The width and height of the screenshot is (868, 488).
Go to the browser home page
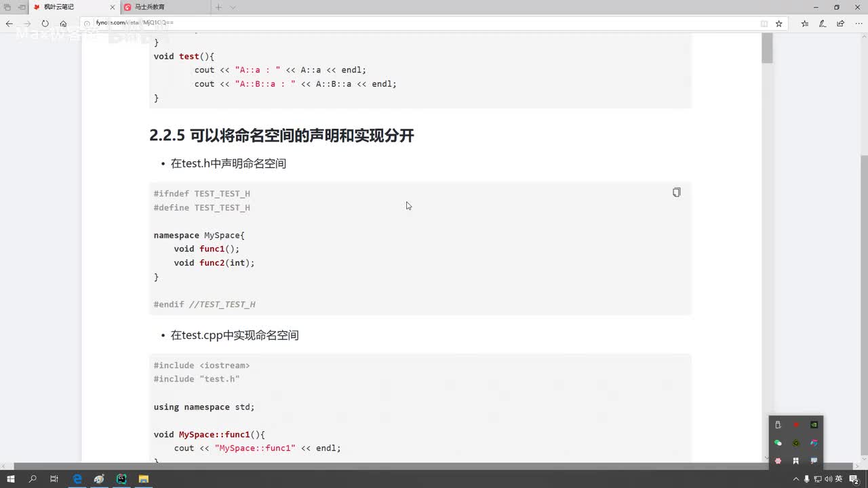63,23
